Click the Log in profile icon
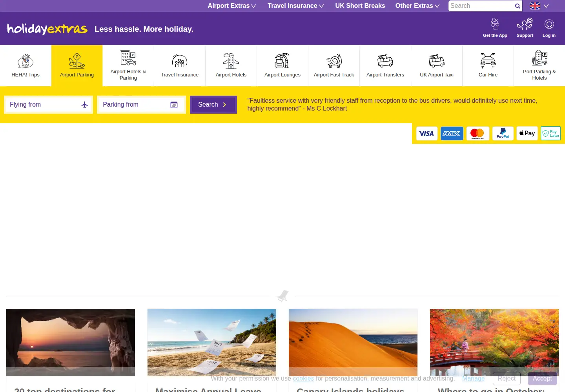The width and height of the screenshot is (565, 392). click(x=549, y=24)
